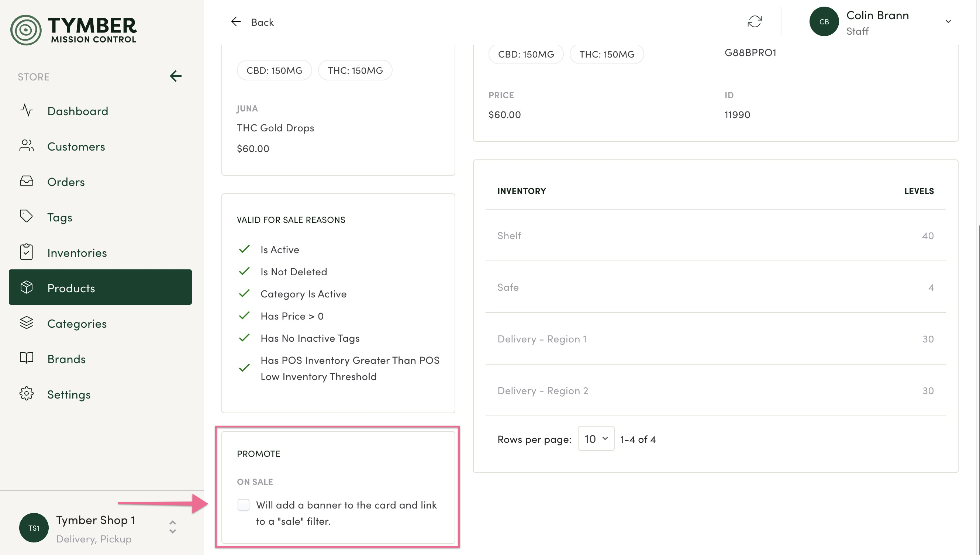Click the Orders inbox icon
Image resolution: width=980 pixels, height=555 pixels.
coord(26,182)
